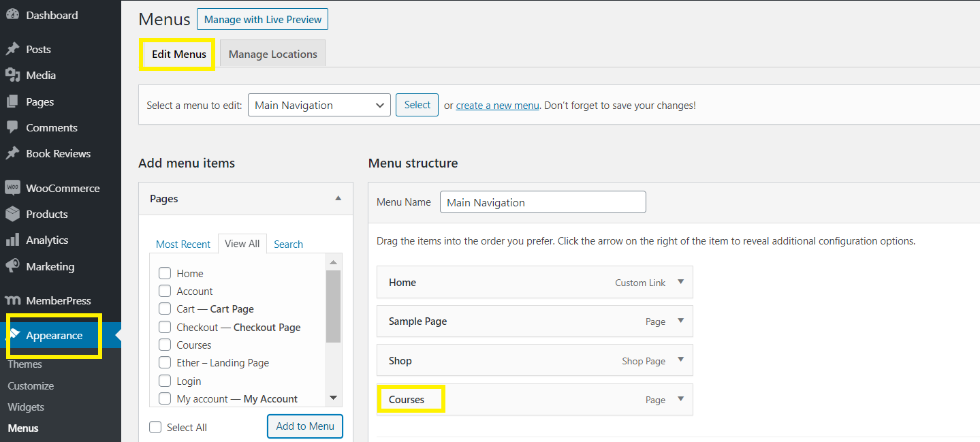
Task: Enable the Login page checkbox
Action: coord(165,381)
